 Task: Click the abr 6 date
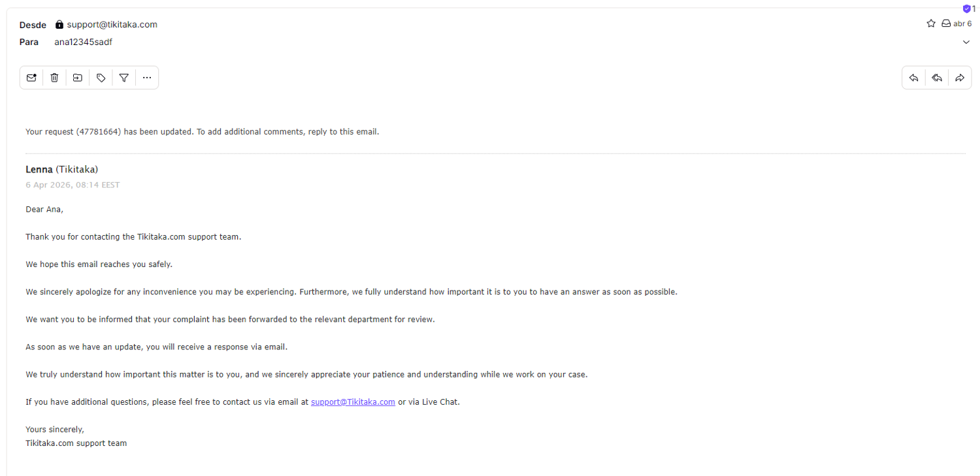tap(962, 24)
